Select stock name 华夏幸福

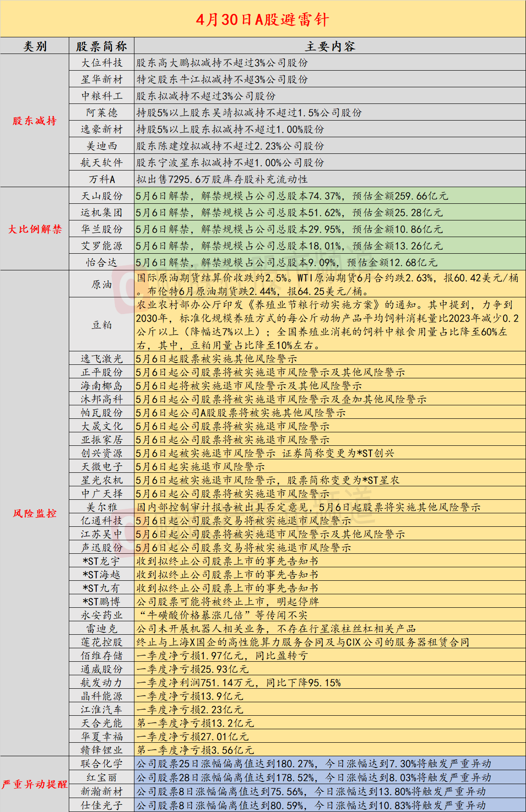pyautogui.click(x=102, y=736)
